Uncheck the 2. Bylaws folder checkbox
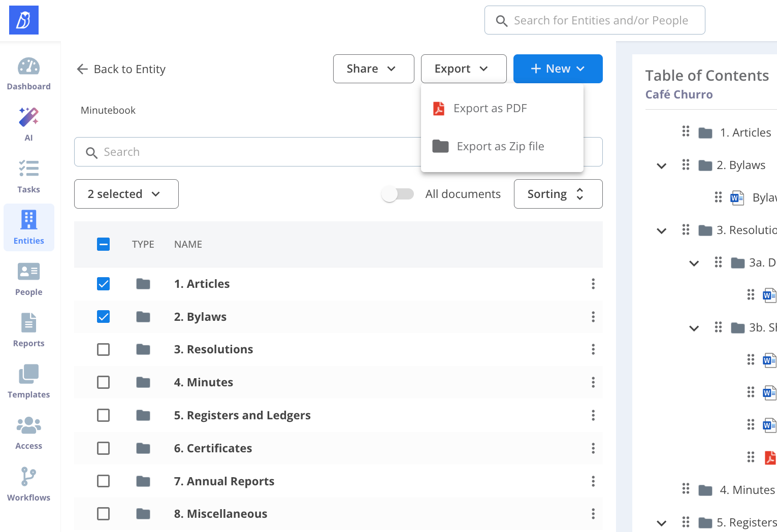This screenshot has width=777, height=532. [103, 317]
